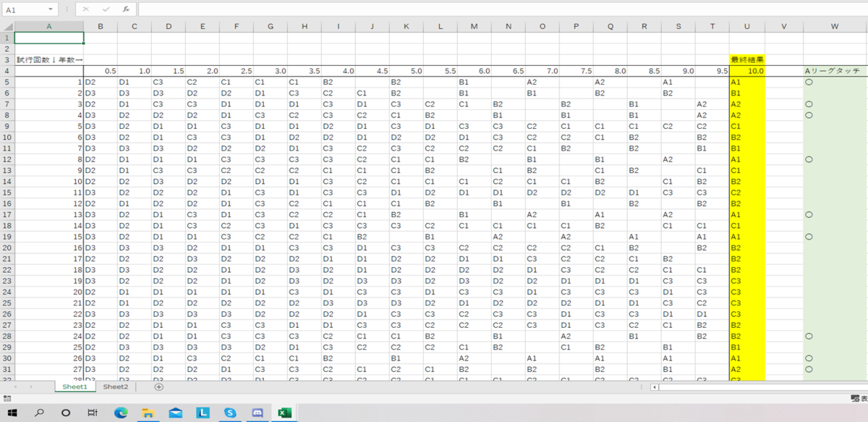Image resolution: width=868 pixels, height=422 pixels.
Task: Select the Sheet1 tab
Action: coord(74,387)
